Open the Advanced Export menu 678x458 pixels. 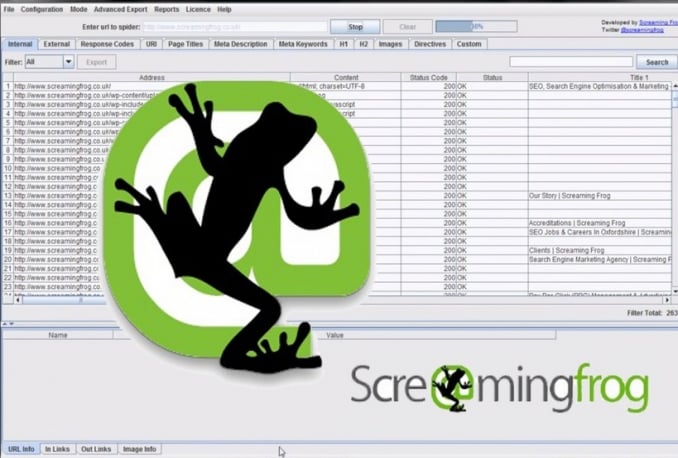pyautogui.click(x=120, y=9)
